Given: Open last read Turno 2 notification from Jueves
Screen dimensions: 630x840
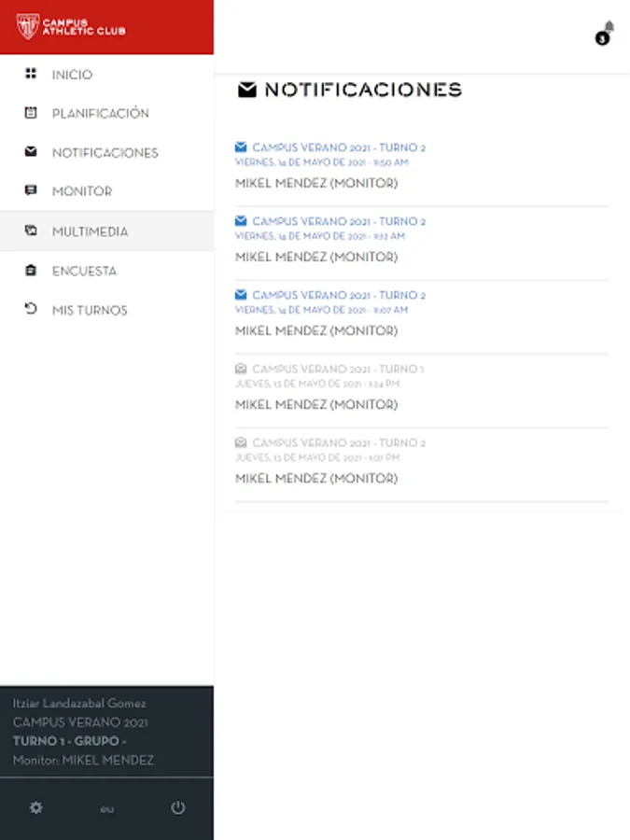Looking at the screenshot, I should [422, 461].
